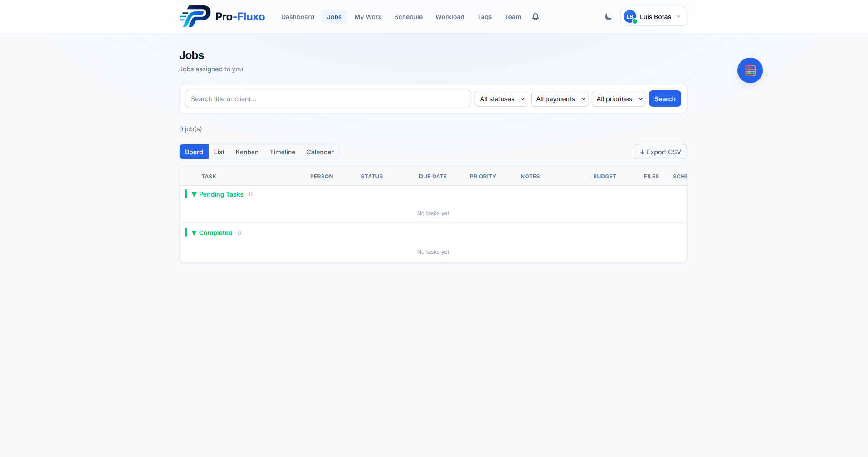The image size is (868, 457).
Task: Switch to Timeline view
Action: pyautogui.click(x=283, y=152)
